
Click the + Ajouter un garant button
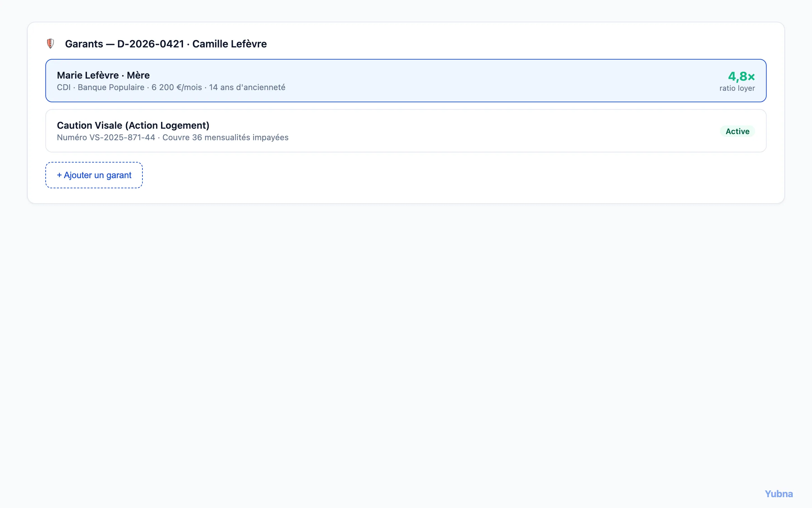click(x=94, y=175)
